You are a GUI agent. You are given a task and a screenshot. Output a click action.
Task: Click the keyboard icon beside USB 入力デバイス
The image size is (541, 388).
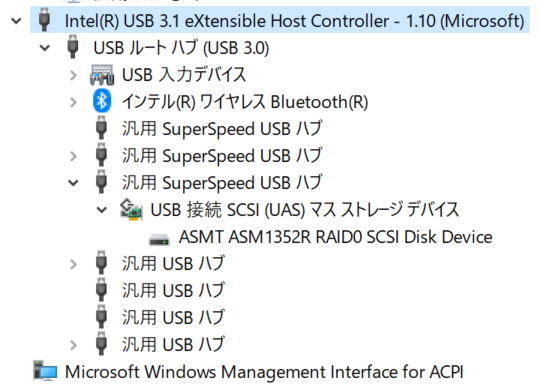[101, 74]
